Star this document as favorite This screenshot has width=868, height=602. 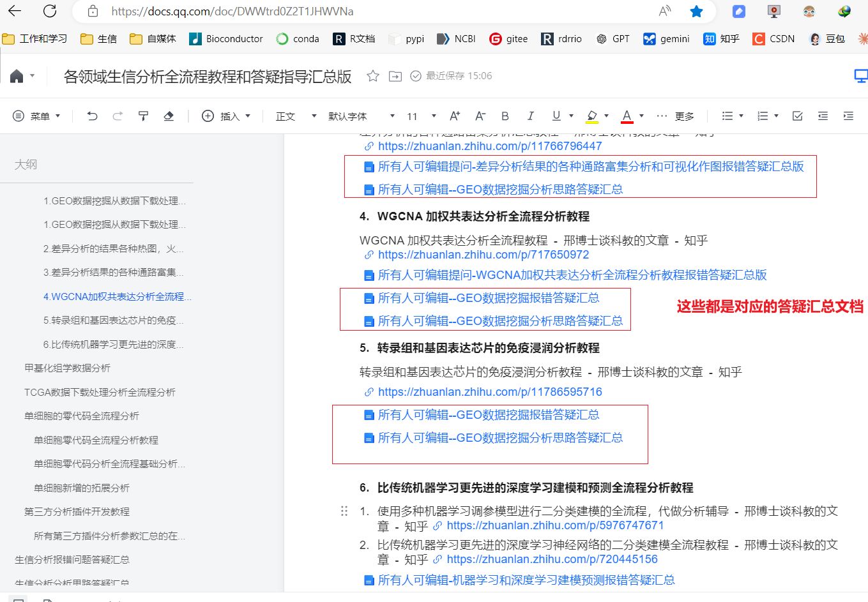click(373, 76)
